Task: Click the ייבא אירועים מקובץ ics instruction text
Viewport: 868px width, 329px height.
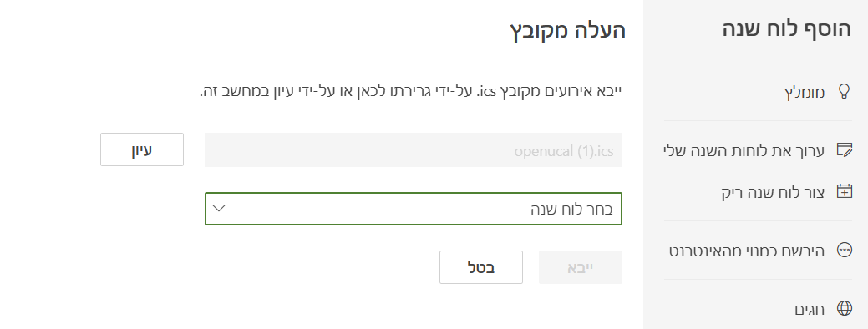Action: coord(411,91)
